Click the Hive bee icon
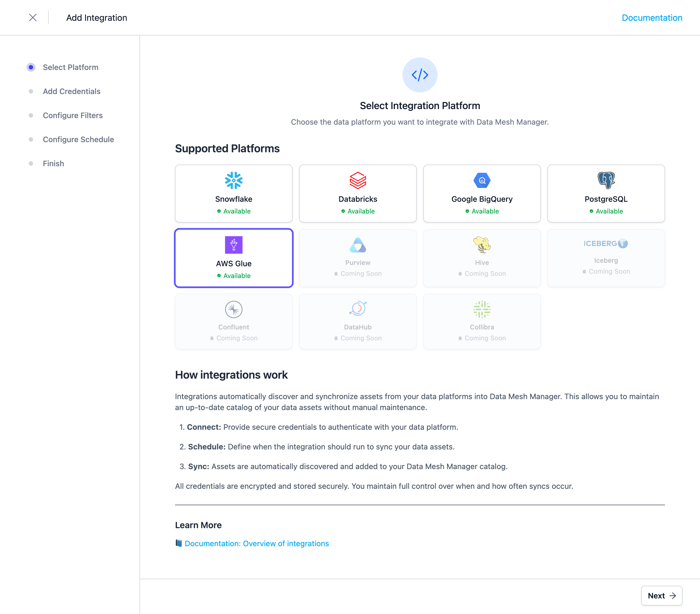Screen dimensions: 700x614 [x=482, y=244]
